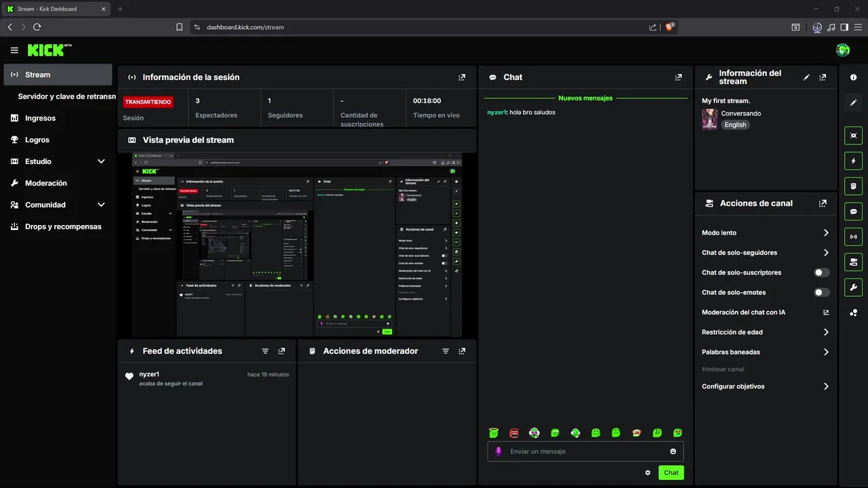The height and width of the screenshot is (488, 868).
Task: Pop out the Chat panel
Action: point(678,77)
